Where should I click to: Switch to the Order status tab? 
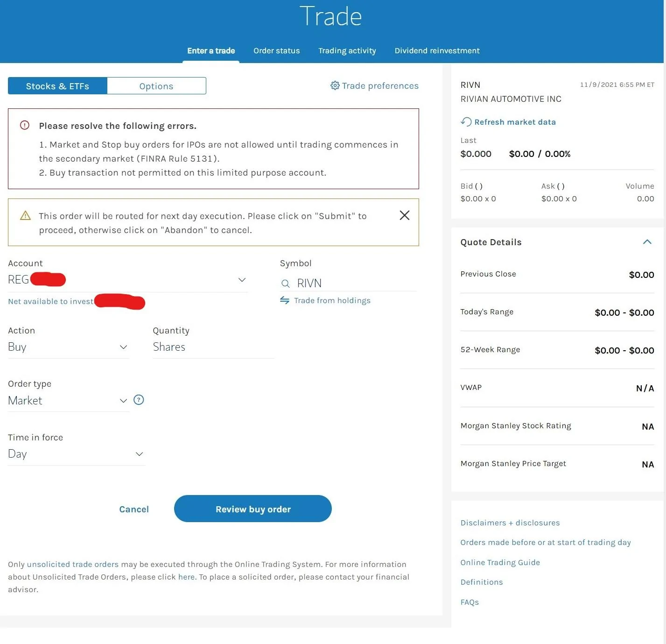point(277,50)
